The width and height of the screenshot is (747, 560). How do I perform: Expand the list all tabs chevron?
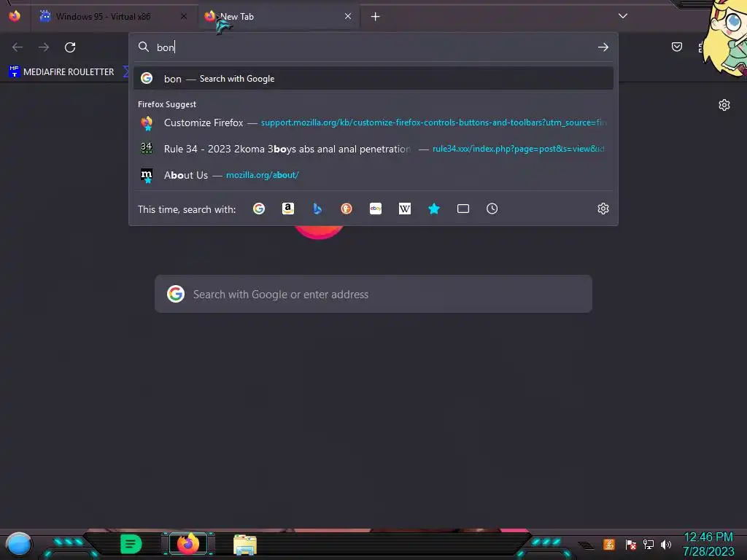click(x=623, y=16)
